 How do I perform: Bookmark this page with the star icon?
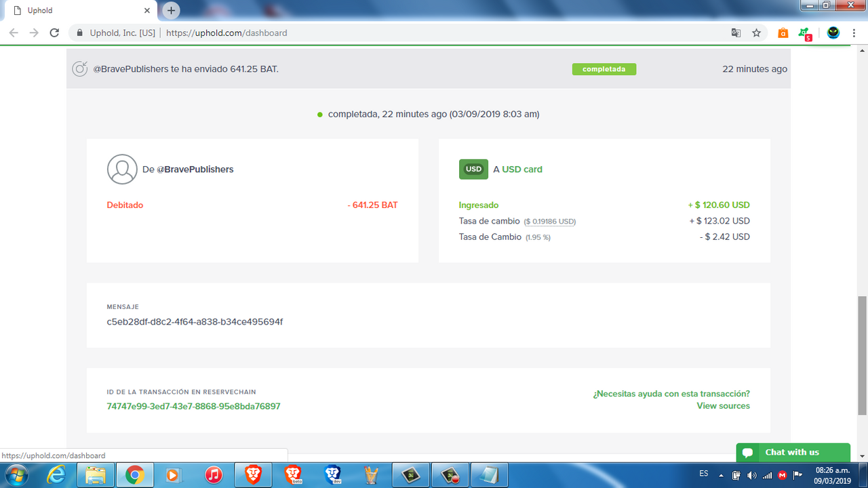(757, 33)
